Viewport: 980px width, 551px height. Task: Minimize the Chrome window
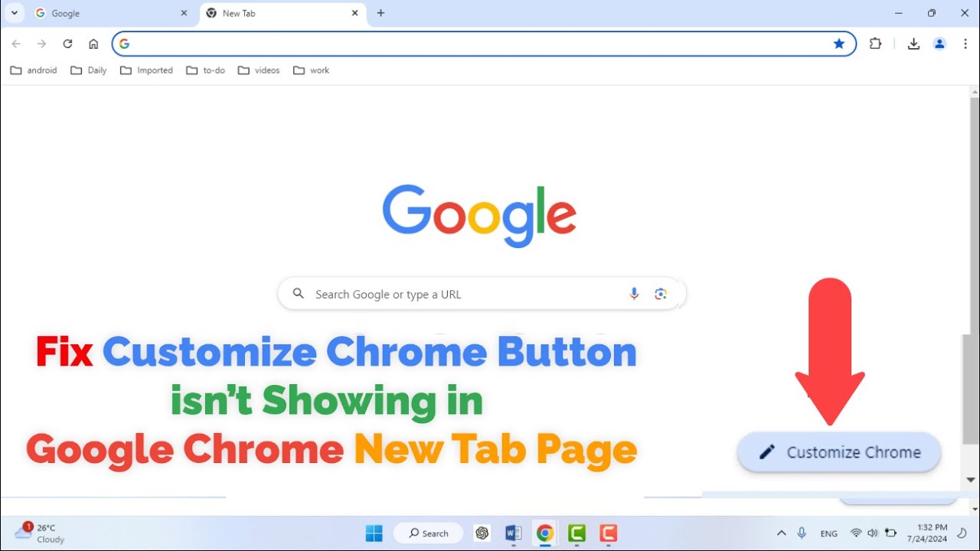897,13
